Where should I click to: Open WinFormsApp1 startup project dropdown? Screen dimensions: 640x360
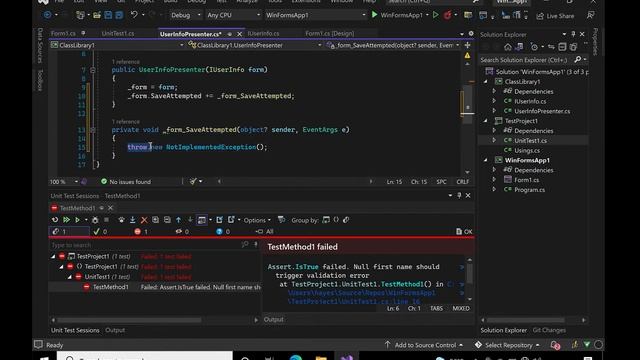pyautogui.click(x=316, y=15)
